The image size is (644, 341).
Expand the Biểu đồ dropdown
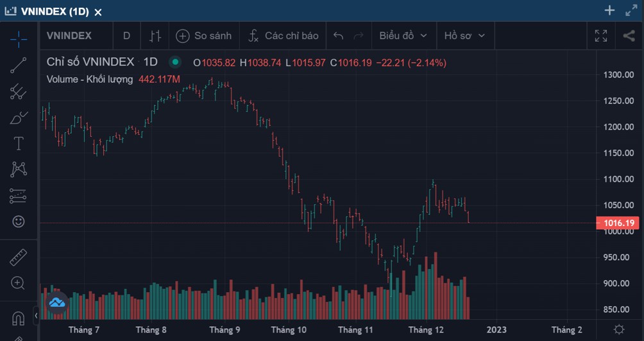pos(403,36)
